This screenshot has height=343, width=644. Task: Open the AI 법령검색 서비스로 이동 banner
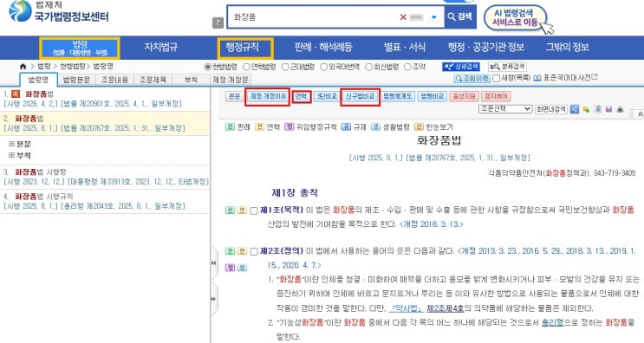click(516, 18)
